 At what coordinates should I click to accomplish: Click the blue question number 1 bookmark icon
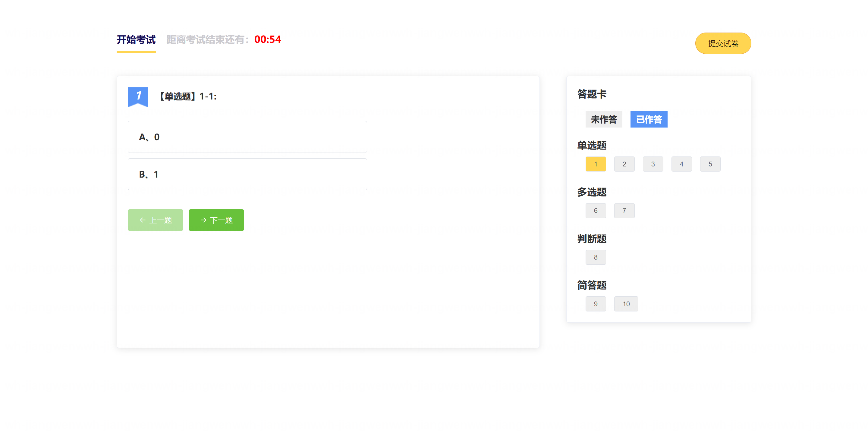pyautogui.click(x=137, y=96)
